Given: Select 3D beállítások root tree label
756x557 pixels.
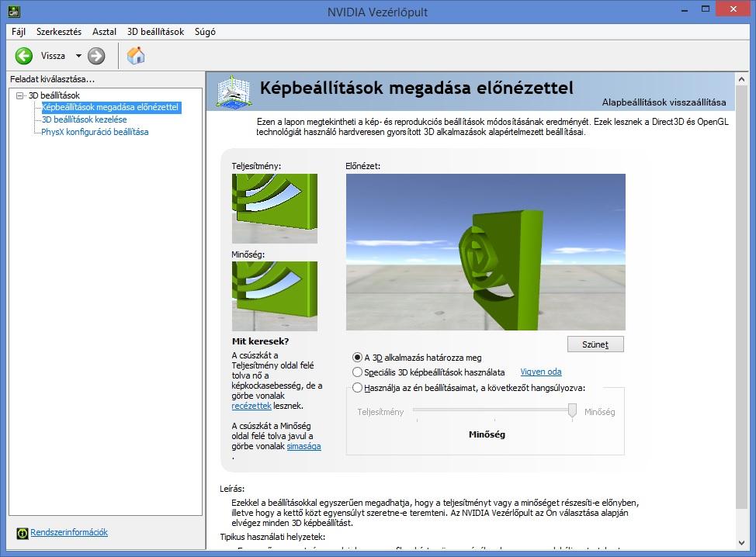Looking at the screenshot, I should pos(54,95).
